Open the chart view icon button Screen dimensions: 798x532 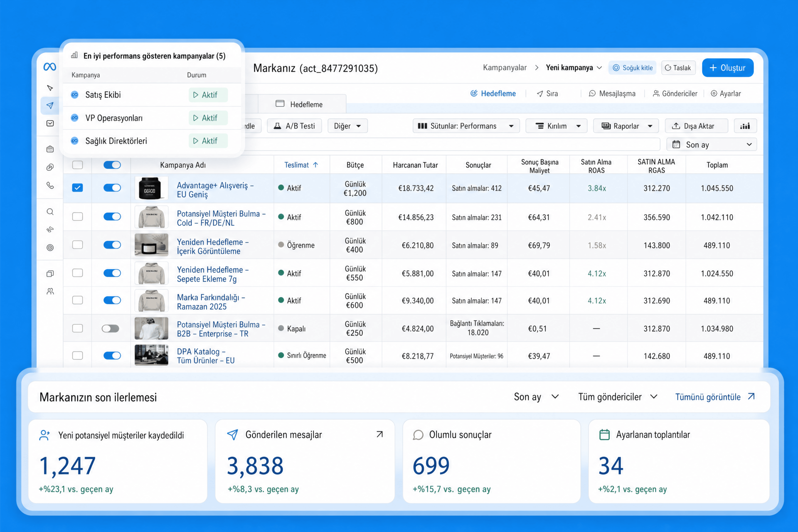(745, 126)
